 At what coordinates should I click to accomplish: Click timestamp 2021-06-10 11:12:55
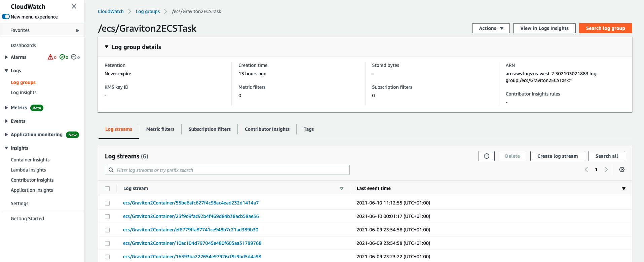click(x=393, y=203)
